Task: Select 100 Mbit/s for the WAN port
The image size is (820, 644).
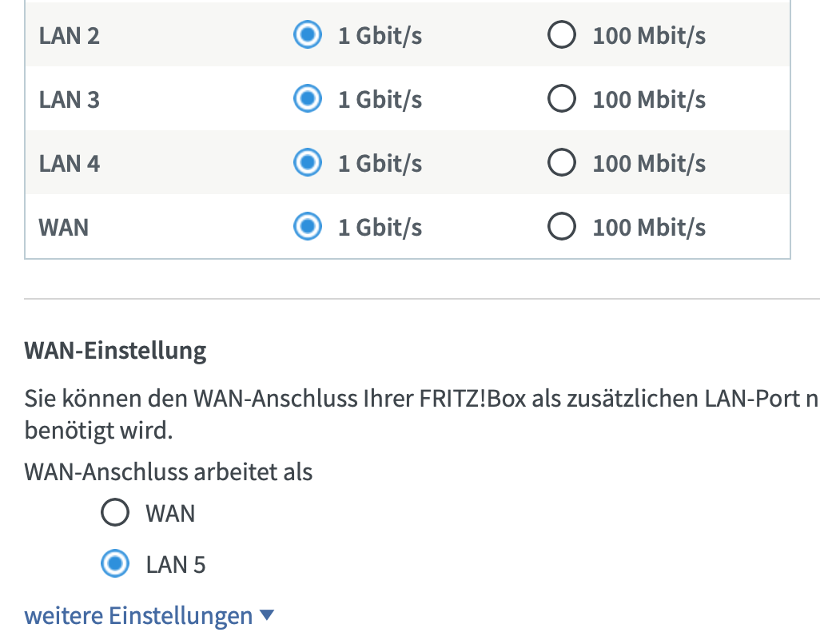Action: (562, 226)
